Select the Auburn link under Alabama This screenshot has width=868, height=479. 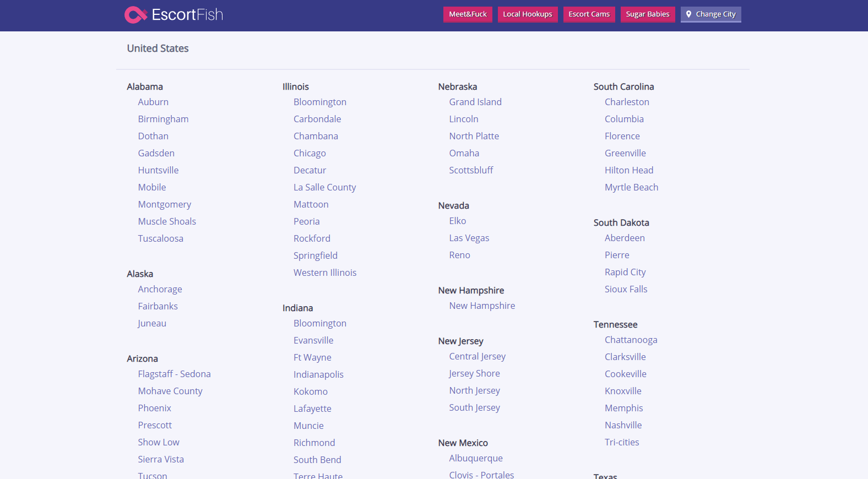pyautogui.click(x=153, y=102)
